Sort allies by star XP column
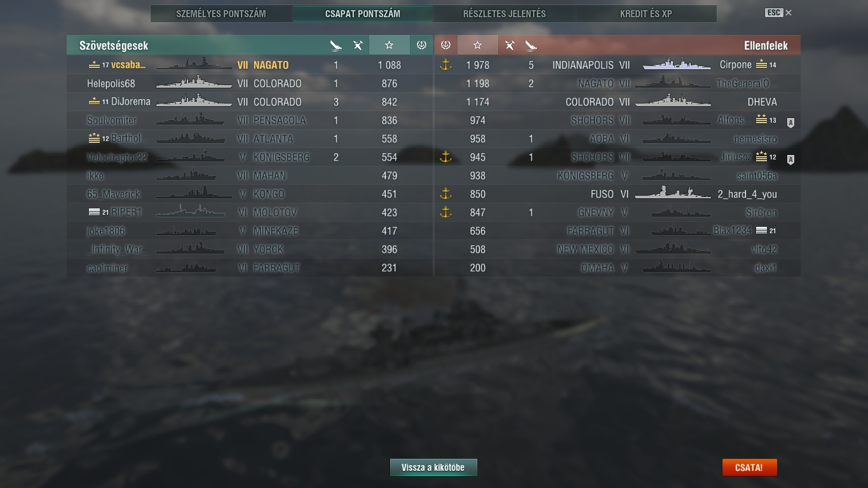This screenshot has width=868, height=488. coord(389,45)
